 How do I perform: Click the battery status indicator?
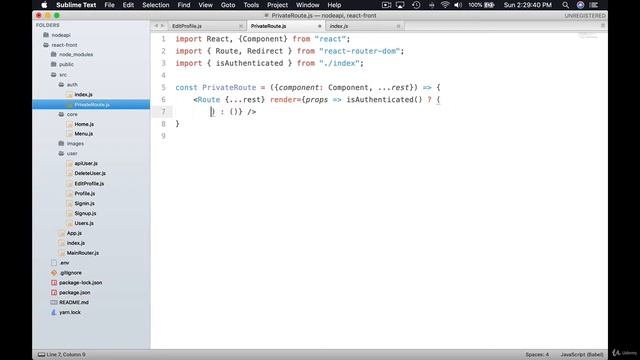click(482, 5)
